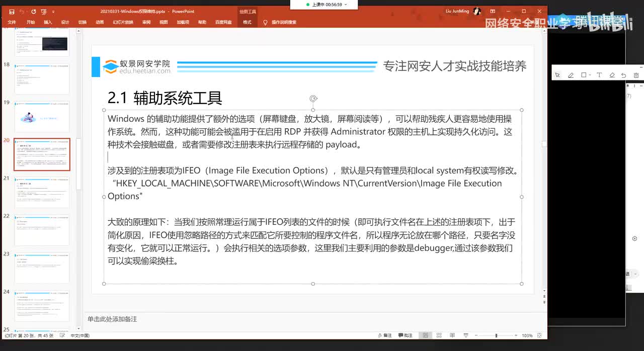The height and width of the screenshot is (351, 644).
Task: Click the HKEY_LOCAL_MACHINE registry path text
Action: 305,190
